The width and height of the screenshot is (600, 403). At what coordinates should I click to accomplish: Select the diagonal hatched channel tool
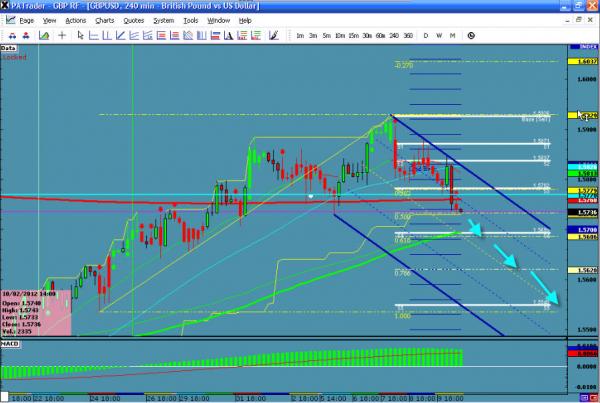tap(188, 36)
